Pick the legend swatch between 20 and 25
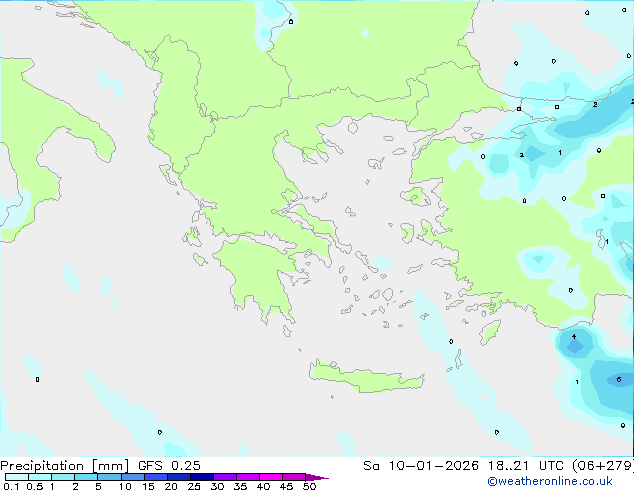This screenshot has width=634, height=490. [x=178, y=477]
